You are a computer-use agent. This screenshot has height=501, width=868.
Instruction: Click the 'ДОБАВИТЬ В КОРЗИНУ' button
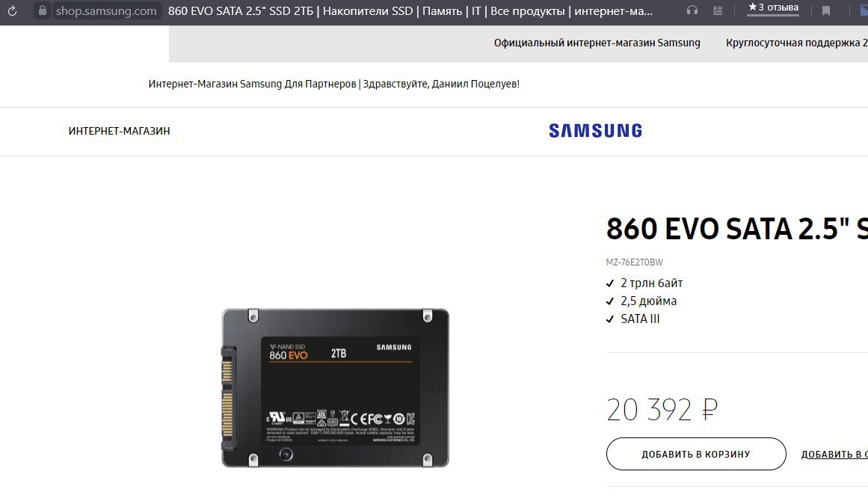click(x=696, y=454)
